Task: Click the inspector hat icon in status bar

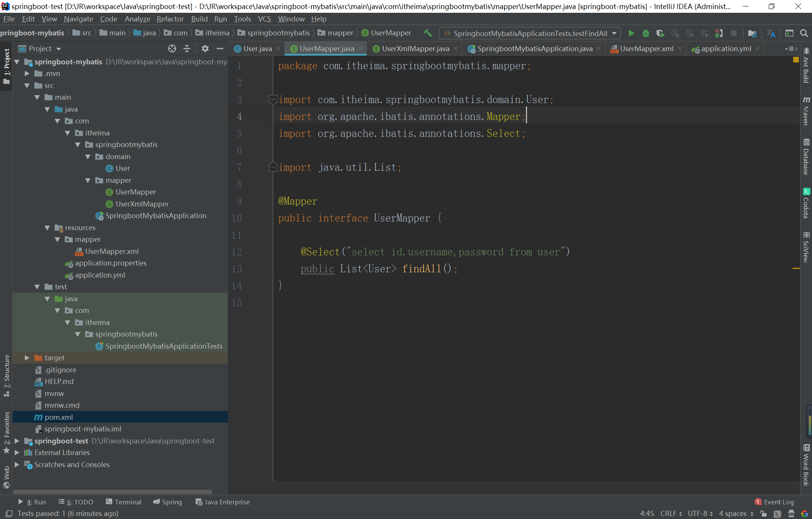Action: [791, 514]
